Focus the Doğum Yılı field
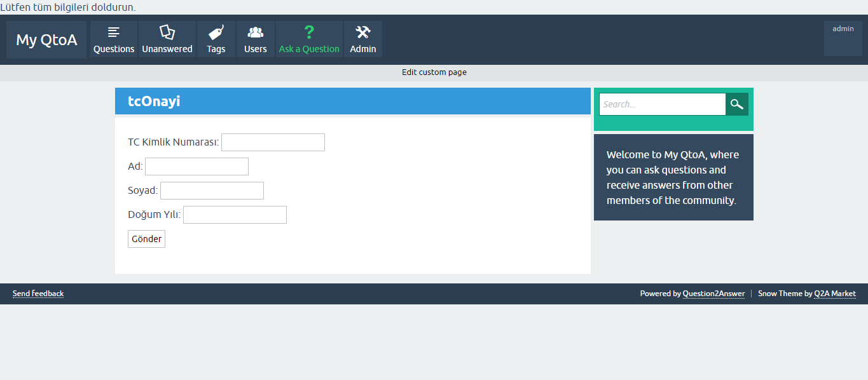Screen dimensions: 868x380 (x=235, y=215)
